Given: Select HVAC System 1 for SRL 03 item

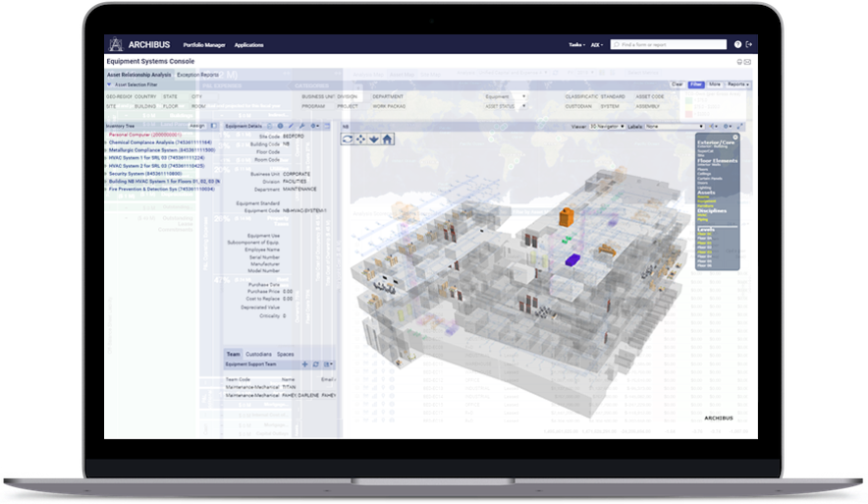Looking at the screenshot, I should pyautogui.click(x=156, y=158).
